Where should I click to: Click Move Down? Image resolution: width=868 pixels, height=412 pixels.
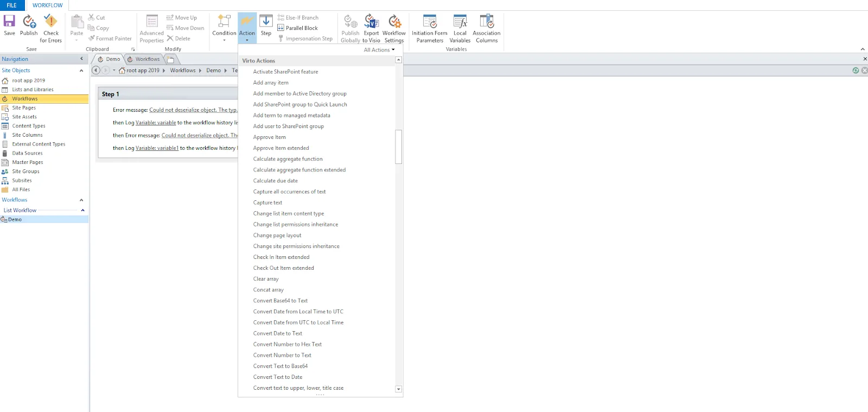pyautogui.click(x=186, y=28)
